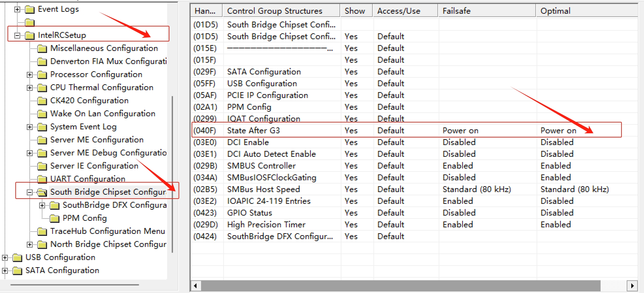
Task: Click the SATA Configuration tree folder icon
Action: point(17,271)
